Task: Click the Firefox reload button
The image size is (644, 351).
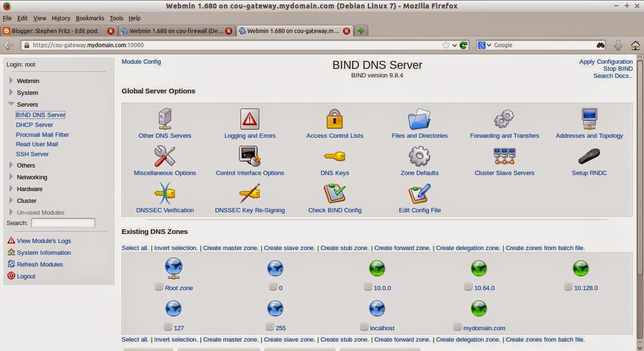Action: click(464, 45)
